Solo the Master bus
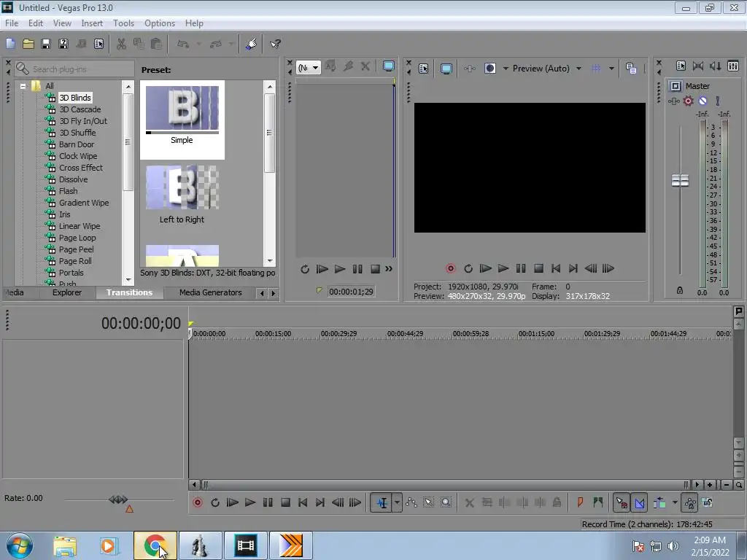 click(718, 101)
